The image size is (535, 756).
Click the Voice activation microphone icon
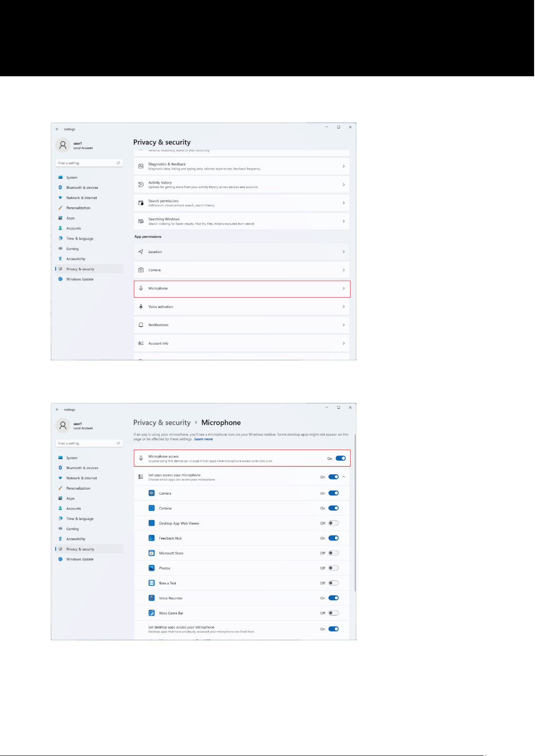[x=141, y=307]
